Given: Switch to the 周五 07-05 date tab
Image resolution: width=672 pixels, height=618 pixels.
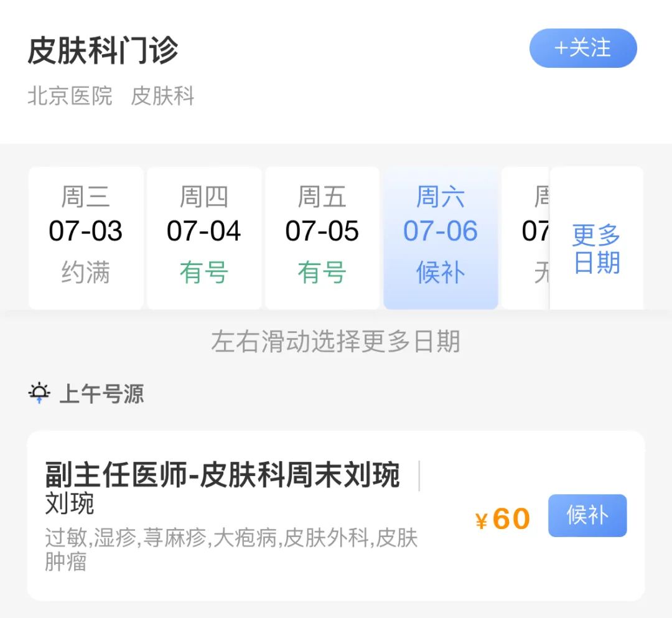Looking at the screenshot, I should click(322, 238).
